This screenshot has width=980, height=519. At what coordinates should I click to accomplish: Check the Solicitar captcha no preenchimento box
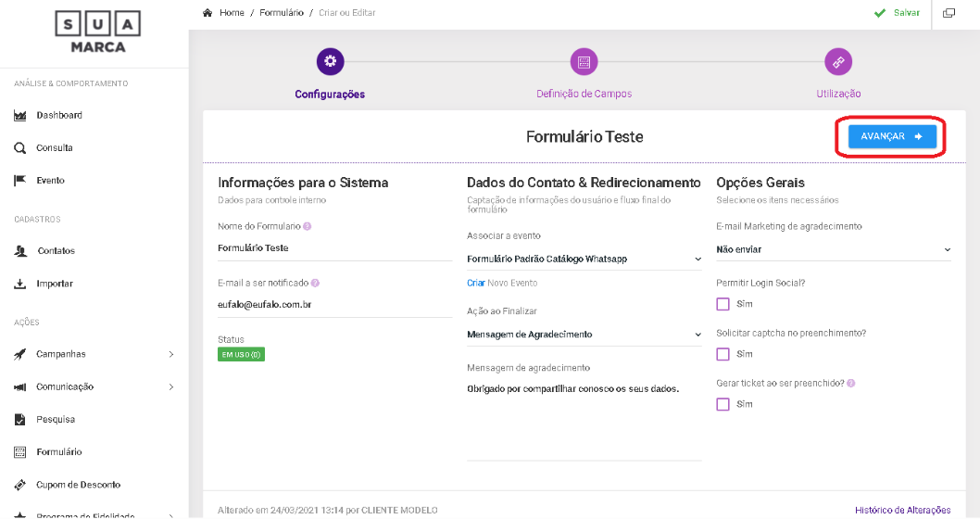click(722, 354)
